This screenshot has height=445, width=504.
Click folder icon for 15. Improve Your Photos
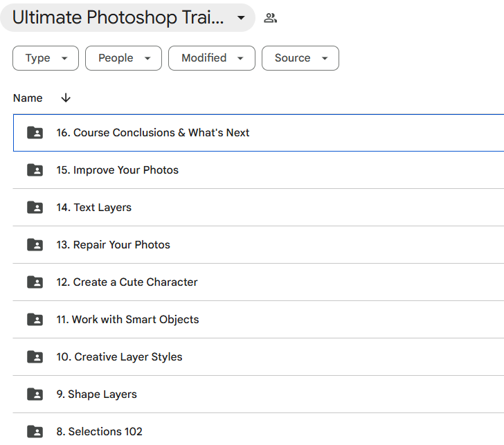[x=35, y=170]
